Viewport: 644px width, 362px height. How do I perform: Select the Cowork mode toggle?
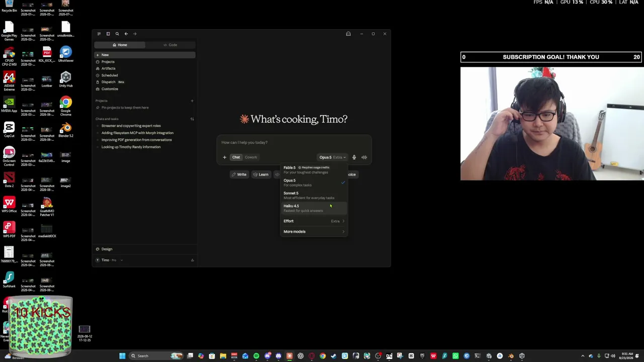click(x=251, y=157)
